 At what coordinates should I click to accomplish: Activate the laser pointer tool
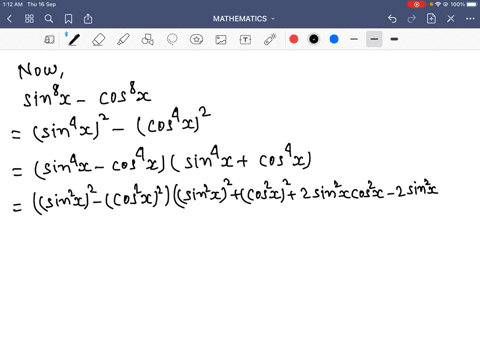tap(270, 39)
